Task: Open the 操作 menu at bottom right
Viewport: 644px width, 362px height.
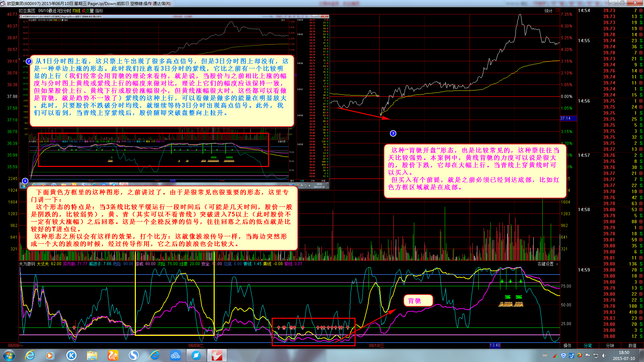Action: (x=567, y=346)
